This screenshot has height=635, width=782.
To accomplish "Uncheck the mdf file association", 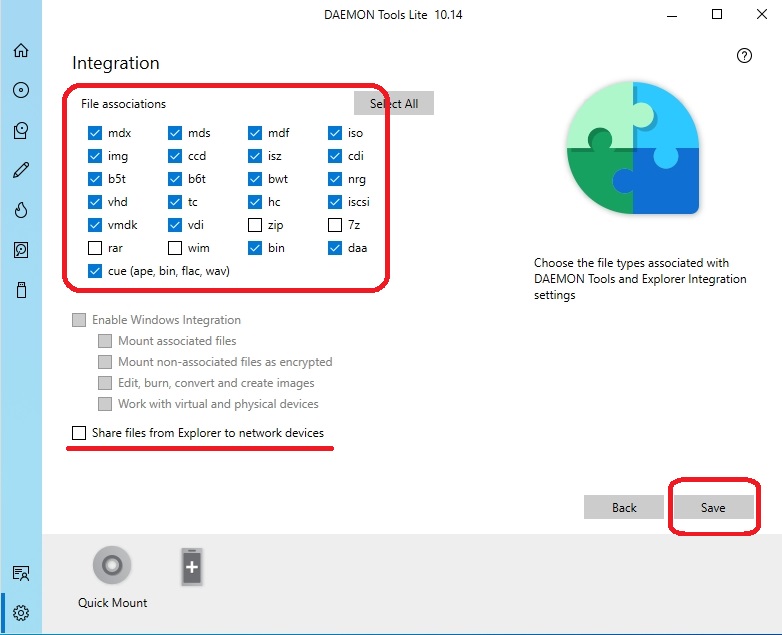I will 255,133.
